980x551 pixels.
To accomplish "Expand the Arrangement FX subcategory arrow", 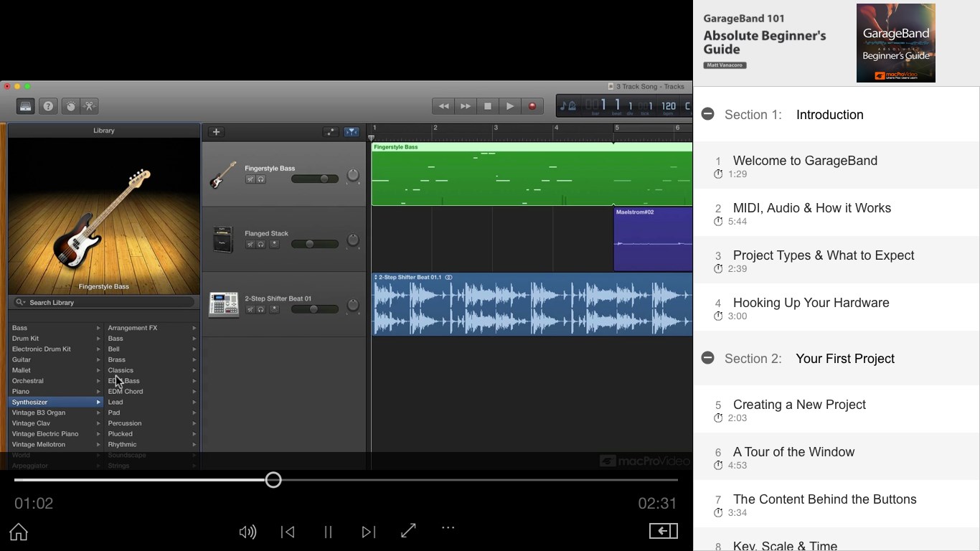I will [194, 328].
